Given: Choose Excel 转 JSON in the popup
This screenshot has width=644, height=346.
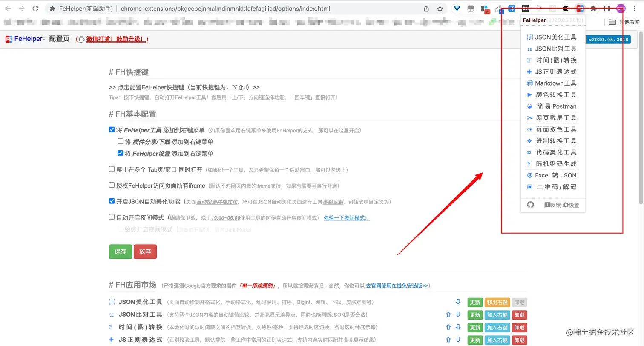Looking at the screenshot, I should click(552, 175).
